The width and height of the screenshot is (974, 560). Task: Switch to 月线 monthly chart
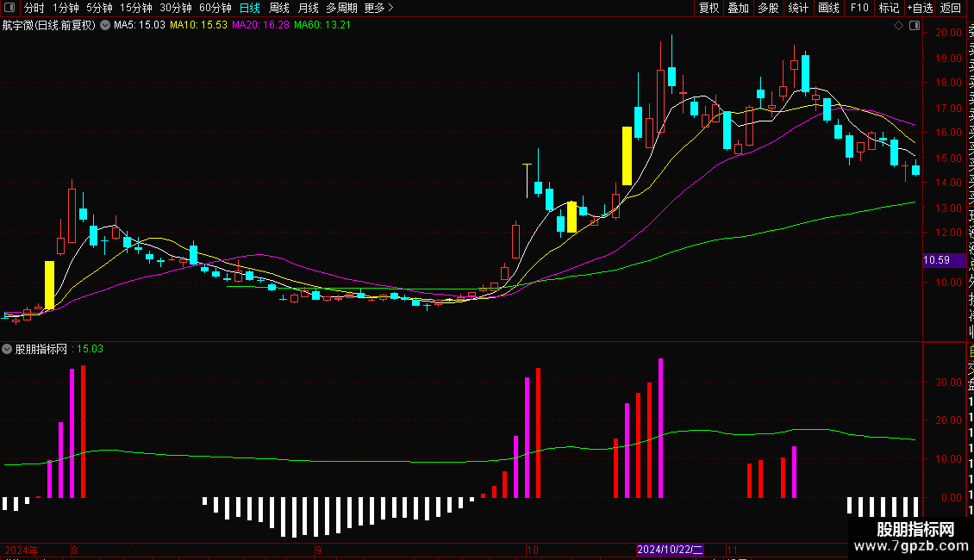pos(308,8)
